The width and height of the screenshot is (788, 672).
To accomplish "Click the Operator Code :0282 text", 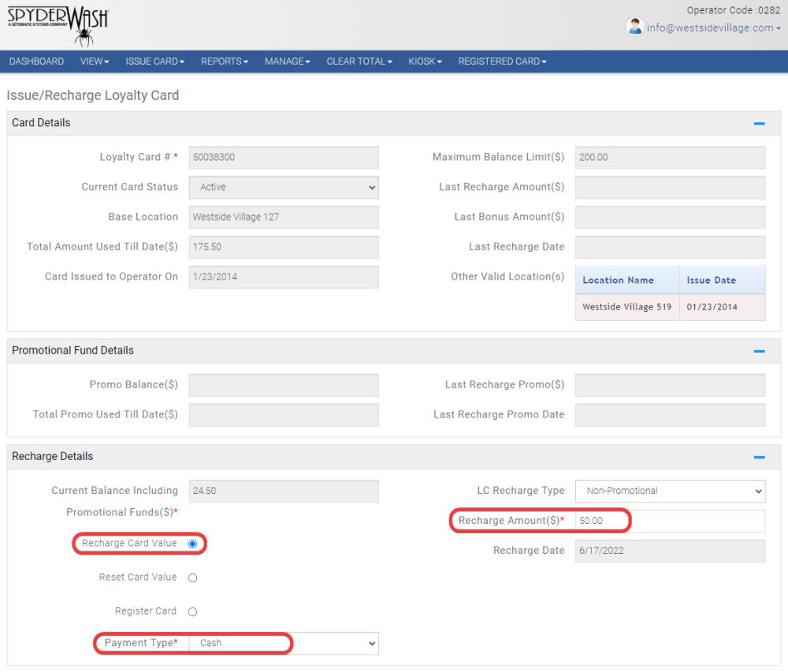I will (x=733, y=10).
